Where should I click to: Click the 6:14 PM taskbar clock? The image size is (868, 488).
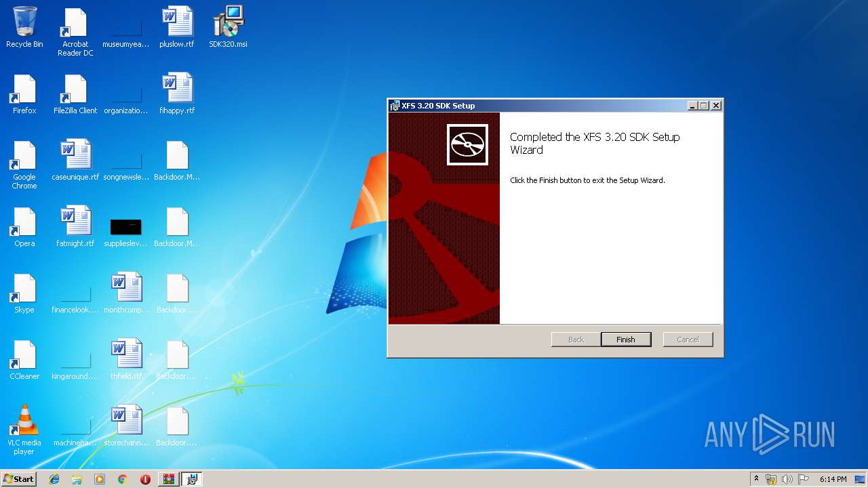(833, 479)
